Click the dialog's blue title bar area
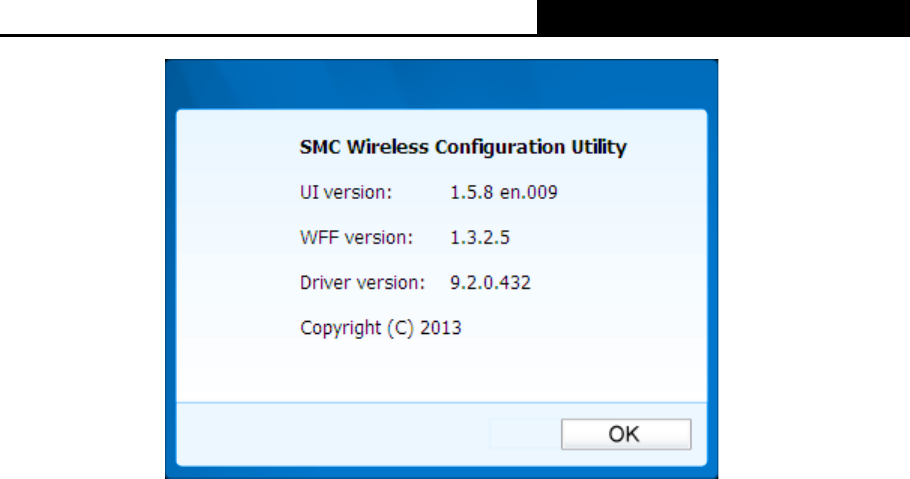Viewport: 910px width, 479px height. pos(440,85)
